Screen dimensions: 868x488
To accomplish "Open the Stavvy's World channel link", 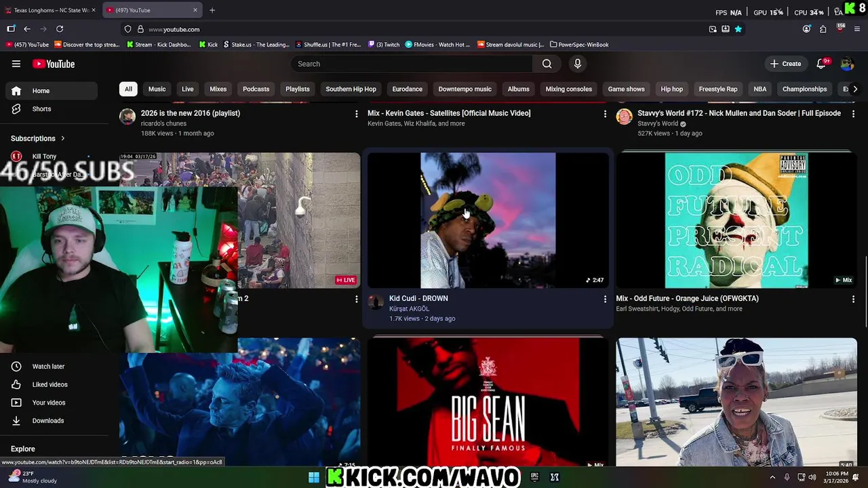I will (658, 123).
